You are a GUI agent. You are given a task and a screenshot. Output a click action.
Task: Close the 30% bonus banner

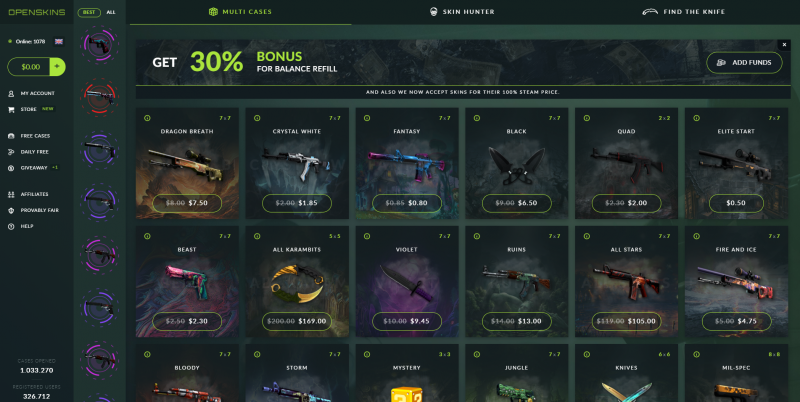pyautogui.click(x=784, y=45)
